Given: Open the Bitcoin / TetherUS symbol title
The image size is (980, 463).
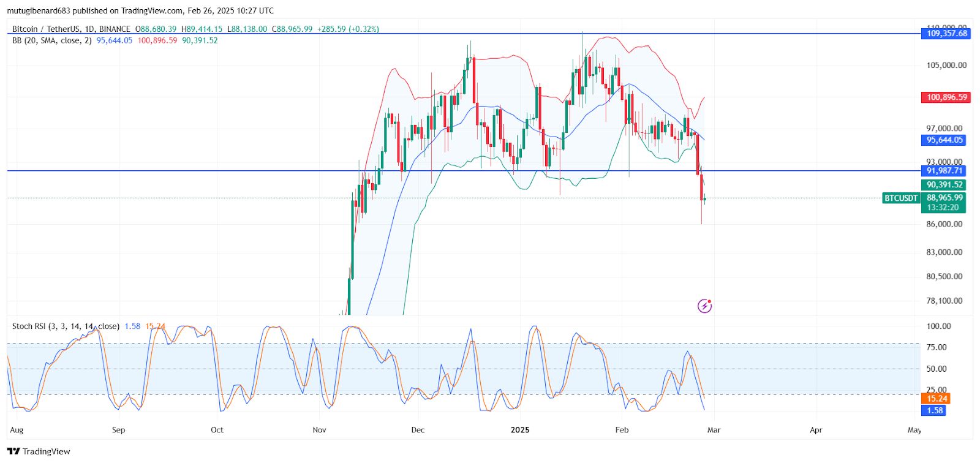Looking at the screenshot, I should pos(71,29).
